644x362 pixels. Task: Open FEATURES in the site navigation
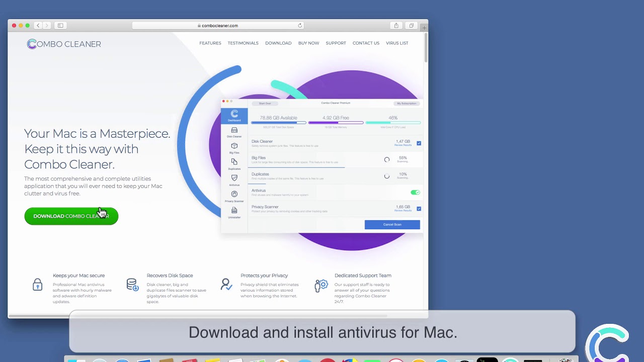[210, 43]
